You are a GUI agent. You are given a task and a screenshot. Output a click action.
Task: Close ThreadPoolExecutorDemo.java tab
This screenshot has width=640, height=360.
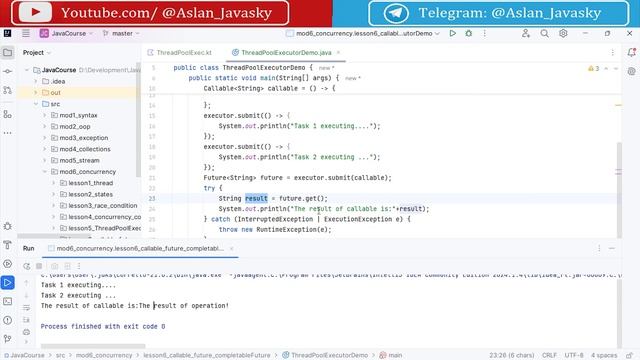coord(338,53)
